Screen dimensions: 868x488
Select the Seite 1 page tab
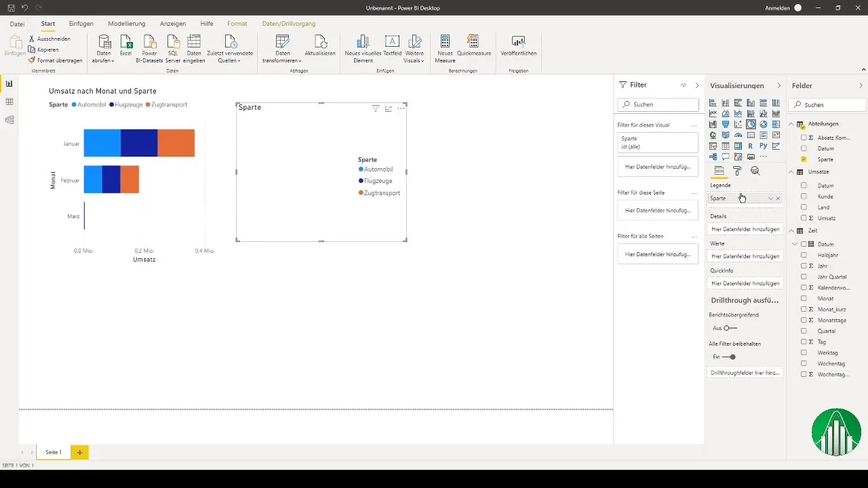pyautogui.click(x=54, y=452)
